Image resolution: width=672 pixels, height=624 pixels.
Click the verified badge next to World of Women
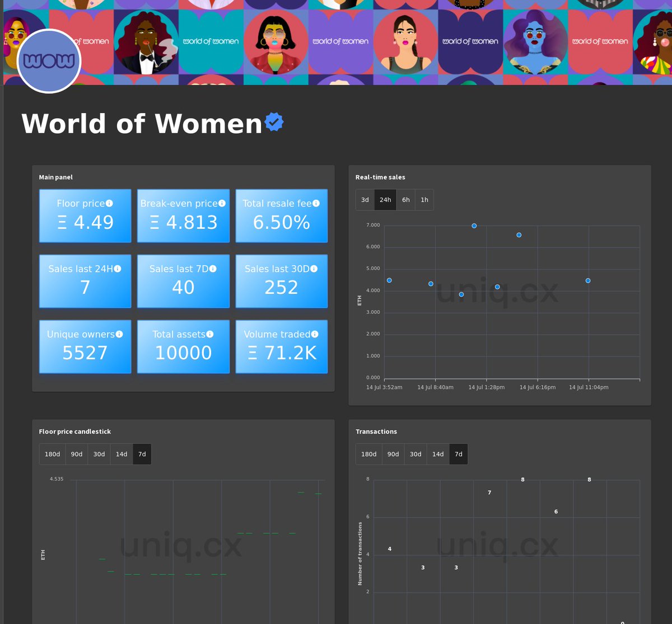(x=273, y=122)
